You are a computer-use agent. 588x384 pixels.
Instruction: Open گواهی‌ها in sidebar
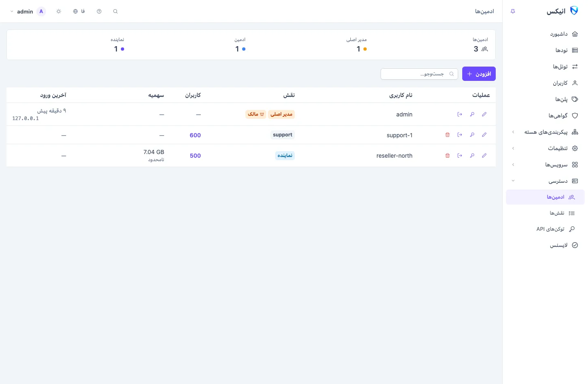[x=545, y=116]
